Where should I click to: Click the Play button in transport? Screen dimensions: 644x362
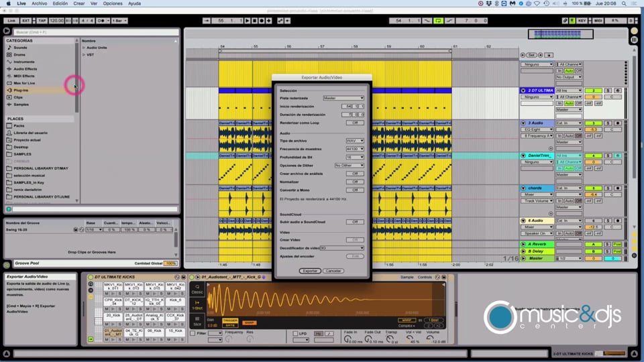(248, 21)
